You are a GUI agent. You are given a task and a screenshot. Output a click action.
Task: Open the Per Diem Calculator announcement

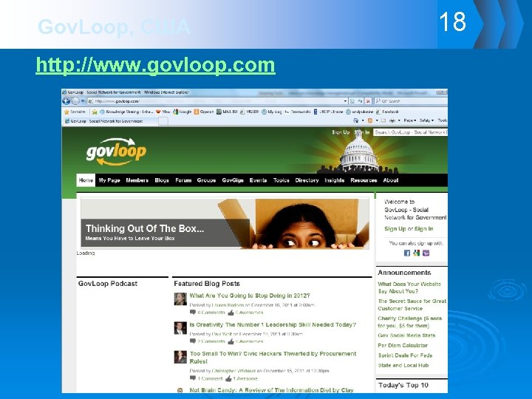coord(403,345)
